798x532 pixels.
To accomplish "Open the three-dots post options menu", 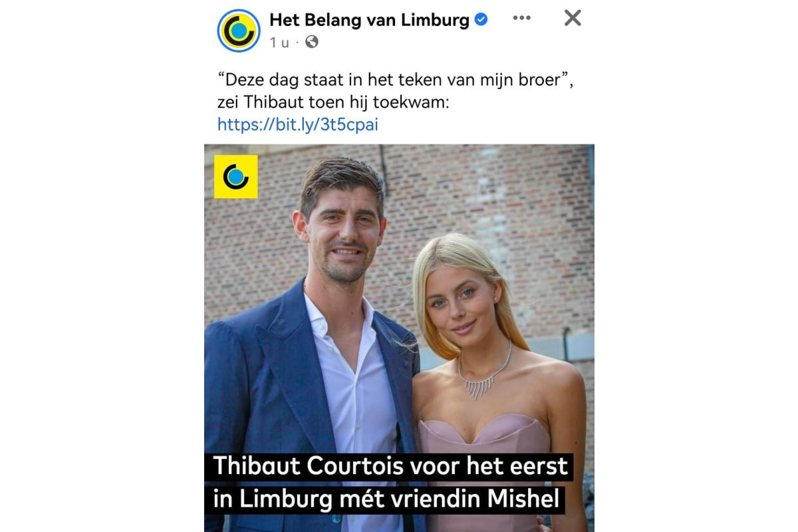I will 521,19.
